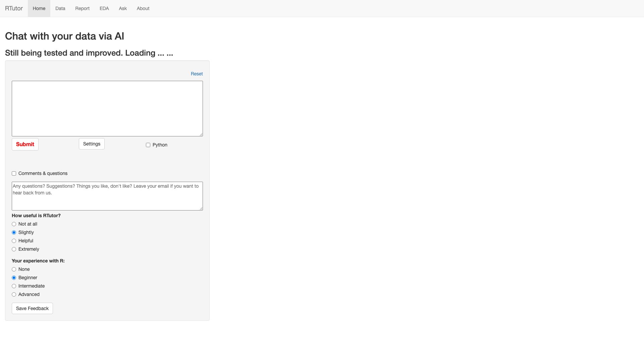The width and height of the screenshot is (644, 362).
Task: Choose 'Intermediate' R experience
Action: point(14,286)
